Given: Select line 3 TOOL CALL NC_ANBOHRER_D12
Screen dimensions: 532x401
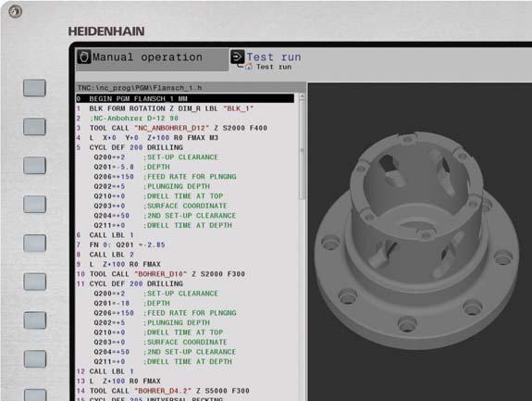Looking at the screenshot, I should pyautogui.click(x=172, y=128).
